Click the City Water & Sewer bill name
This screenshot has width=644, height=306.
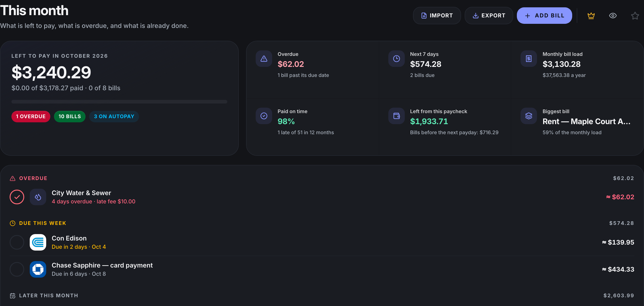click(81, 193)
